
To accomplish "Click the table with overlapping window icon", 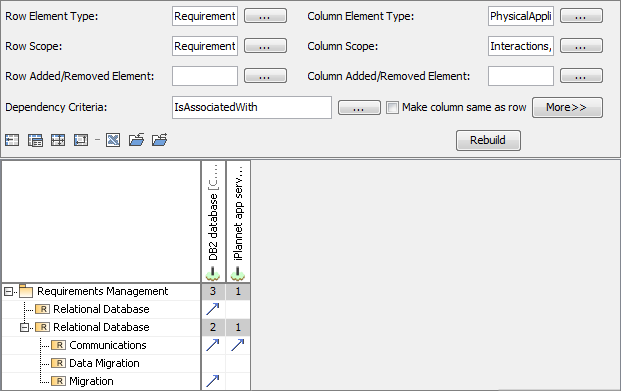I will click(x=35, y=140).
